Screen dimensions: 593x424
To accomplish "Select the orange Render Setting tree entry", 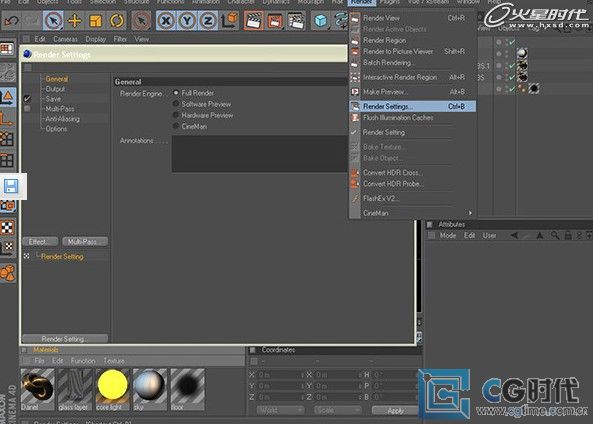I will point(62,257).
